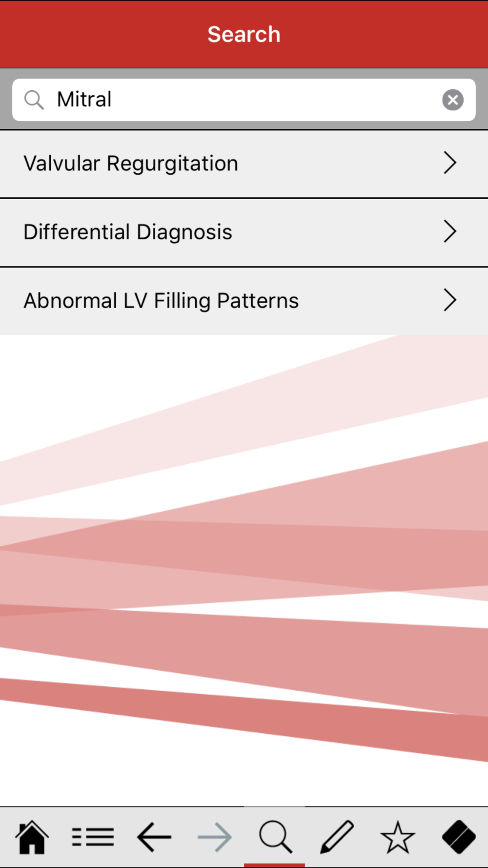Viewport: 488px width, 868px height.
Task: Open the table of contents list icon
Action: pos(93,837)
